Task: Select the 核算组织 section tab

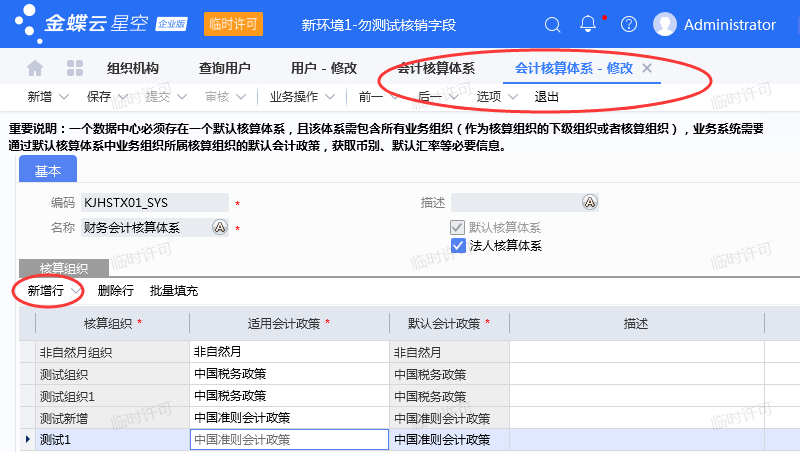Action: [x=64, y=267]
